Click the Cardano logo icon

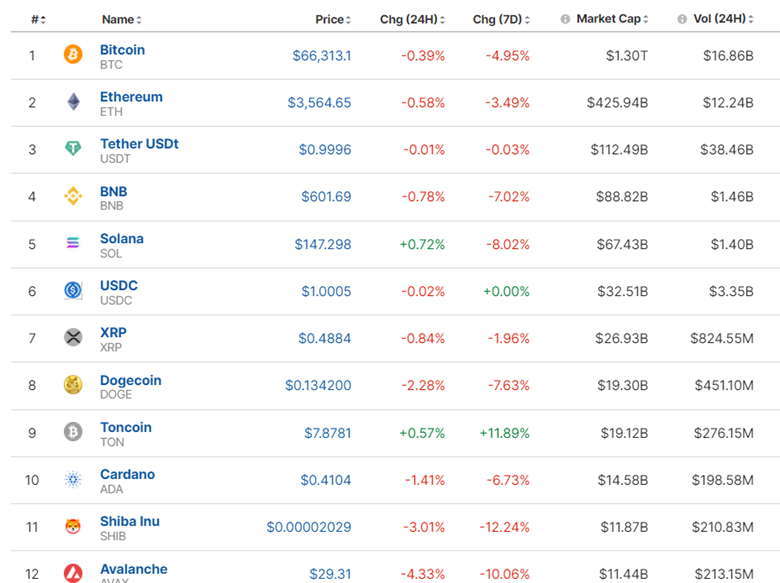coord(73,479)
